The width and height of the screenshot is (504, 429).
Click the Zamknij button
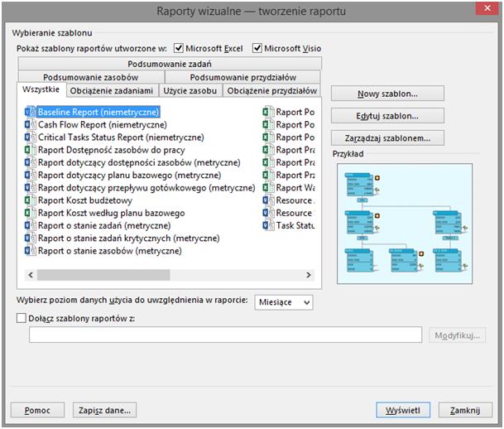pyautogui.click(x=465, y=410)
